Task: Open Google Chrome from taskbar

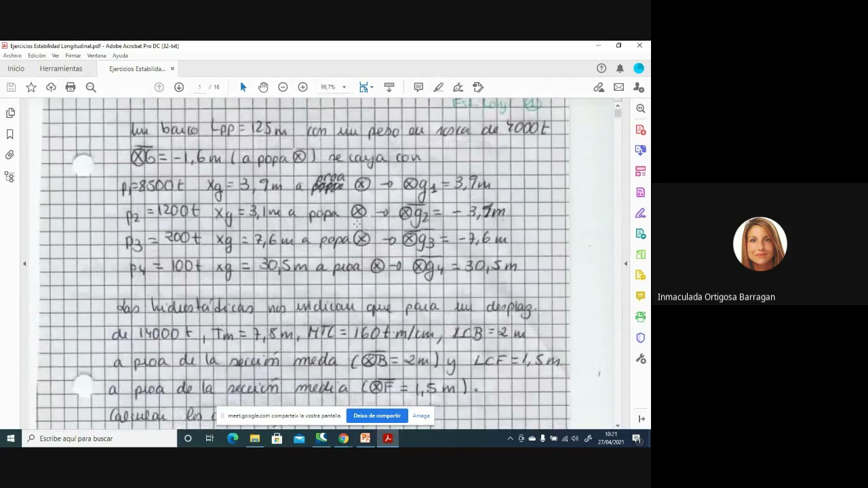Action: click(344, 439)
